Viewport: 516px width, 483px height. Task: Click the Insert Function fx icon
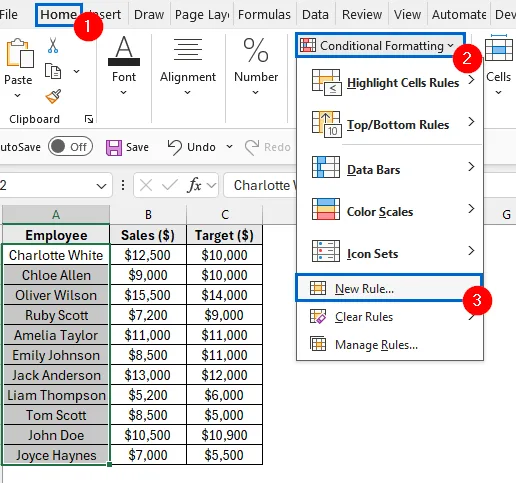[x=194, y=185]
